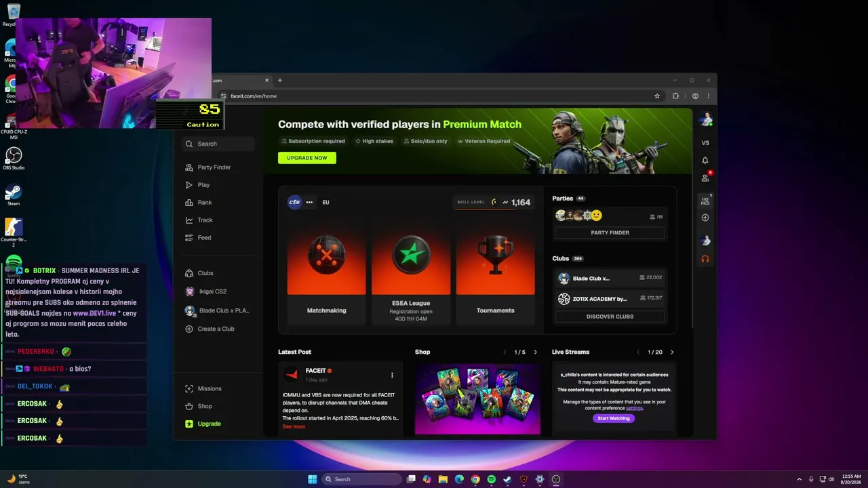Go to the previous Shop item
This screenshot has width=868, height=488.
(505, 352)
